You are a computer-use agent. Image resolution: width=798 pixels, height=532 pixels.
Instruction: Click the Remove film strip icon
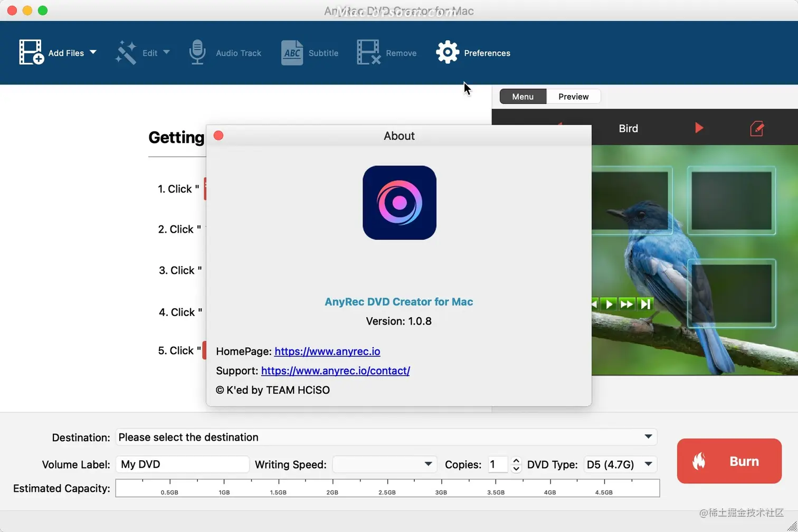click(x=368, y=52)
